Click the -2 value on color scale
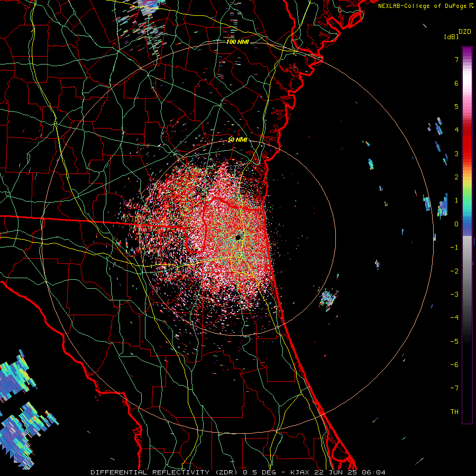 pyautogui.click(x=454, y=271)
